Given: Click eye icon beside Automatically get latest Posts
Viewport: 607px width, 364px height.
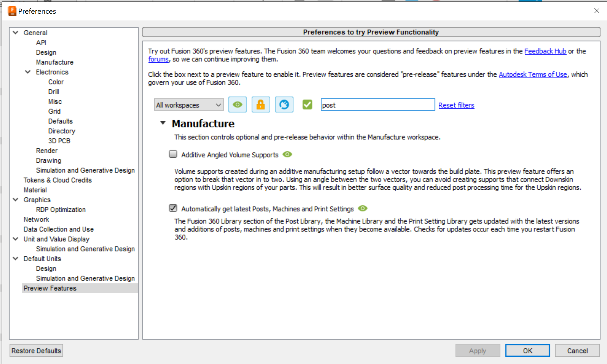Looking at the screenshot, I should (x=362, y=209).
